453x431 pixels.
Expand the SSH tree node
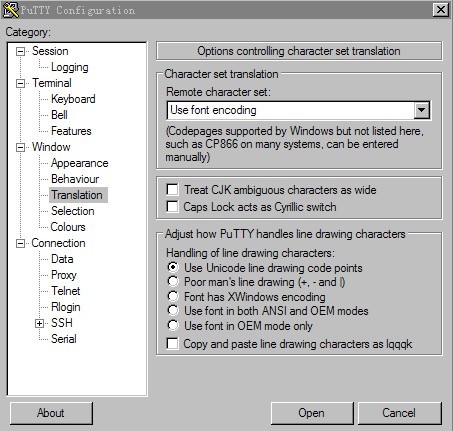[x=39, y=323]
